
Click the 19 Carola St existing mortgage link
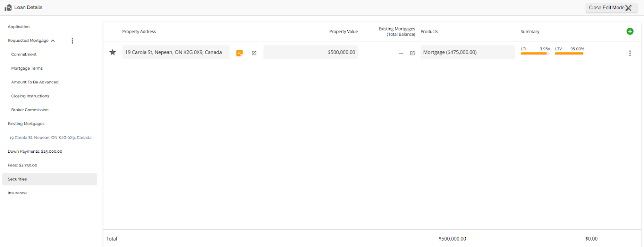pos(50,137)
